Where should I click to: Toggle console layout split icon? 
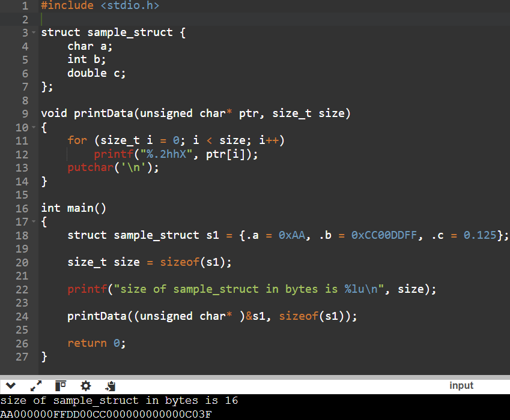click(61, 386)
